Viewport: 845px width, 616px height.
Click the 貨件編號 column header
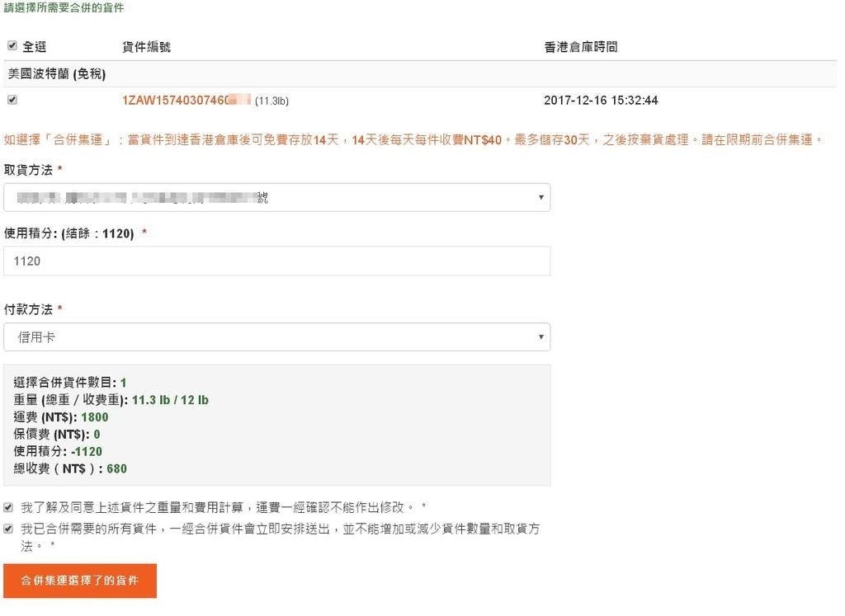(x=146, y=47)
